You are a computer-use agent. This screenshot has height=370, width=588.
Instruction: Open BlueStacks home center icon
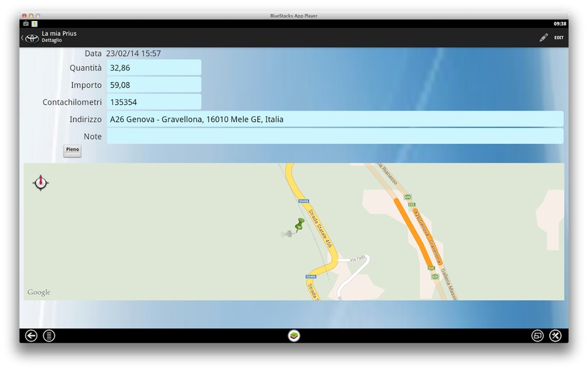point(294,335)
